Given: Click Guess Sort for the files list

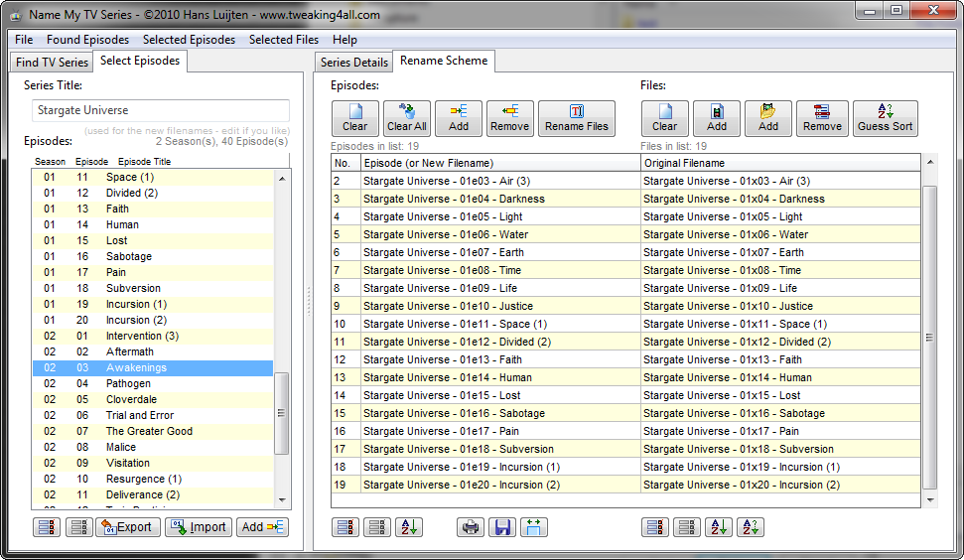Looking at the screenshot, I should click(x=885, y=118).
